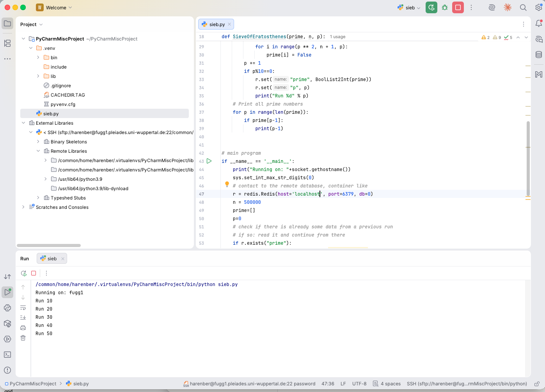The height and width of the screenshot is (392, 545).
Task: Open Search Everywhere magnifier
Action: point(523,7)
